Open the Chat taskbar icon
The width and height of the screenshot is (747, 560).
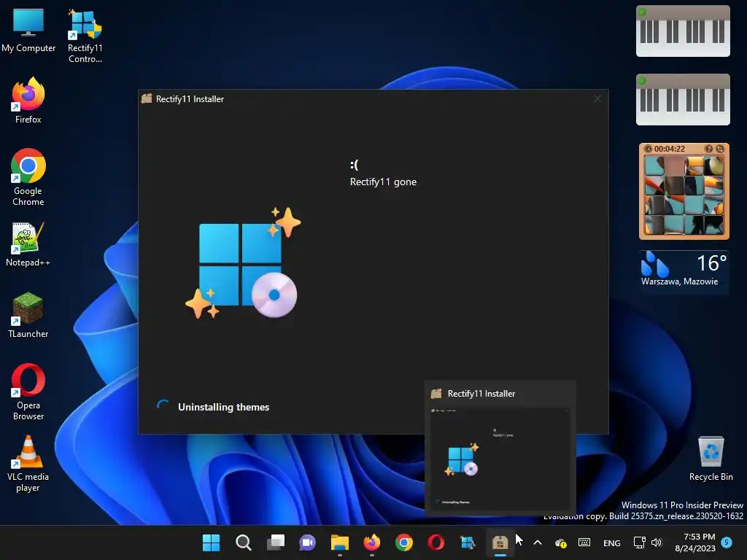pyautogui.click(x=307, y=542)
